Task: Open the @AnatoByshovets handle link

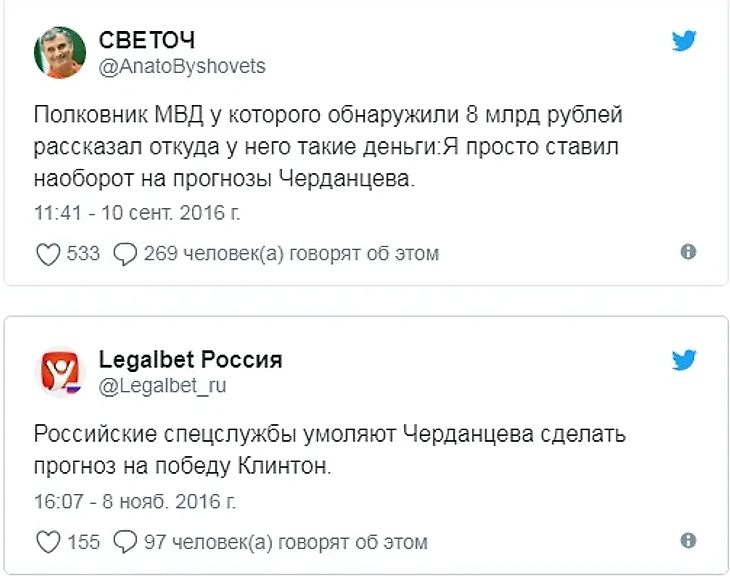Action: (182, 66)
